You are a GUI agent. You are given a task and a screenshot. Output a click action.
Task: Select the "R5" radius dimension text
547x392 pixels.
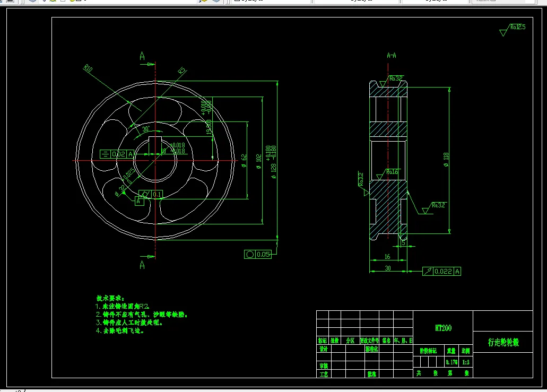tap(183, 71)
